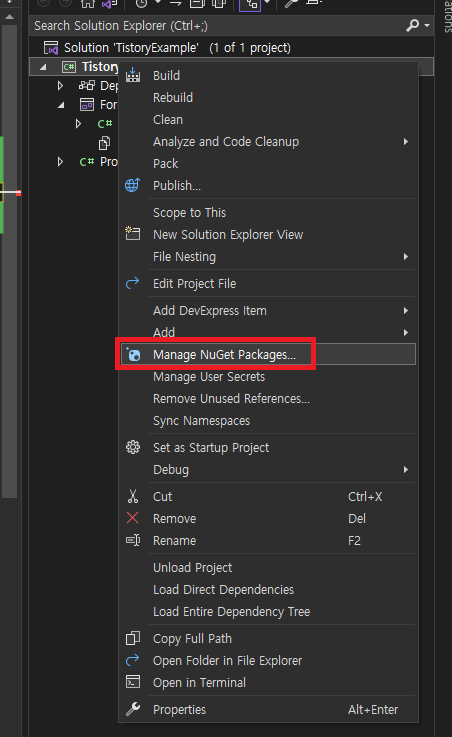The image size is (452, 737).
Task: Click the red Remove X icon
Action: coord(132,518)
